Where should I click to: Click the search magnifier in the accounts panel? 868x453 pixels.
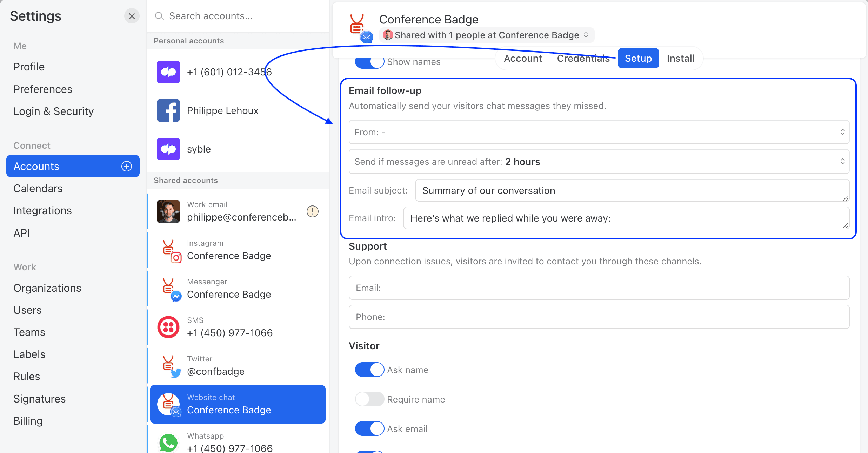click(x=159, y=16)
